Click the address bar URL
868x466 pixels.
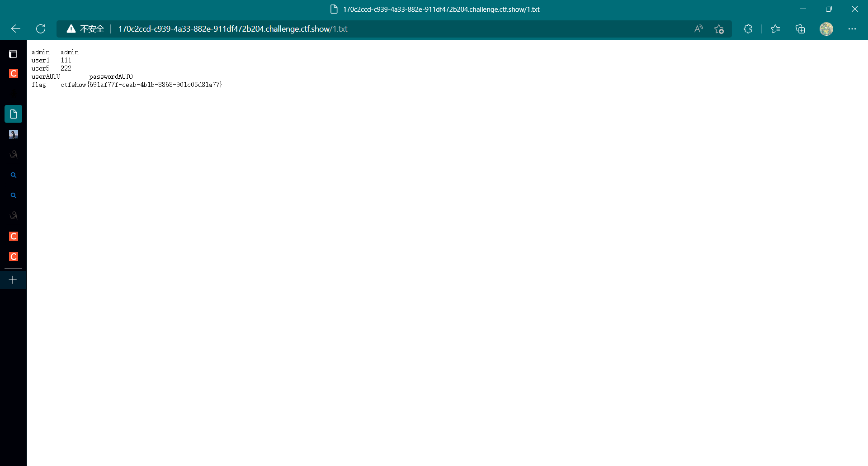pos(232,29)
